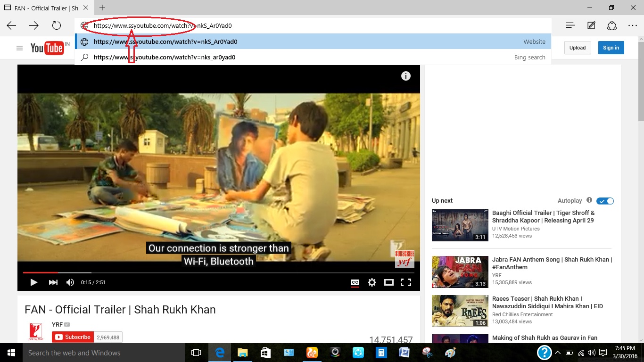
Task: Click the Sign in button
Action: [x=611, y=48]
